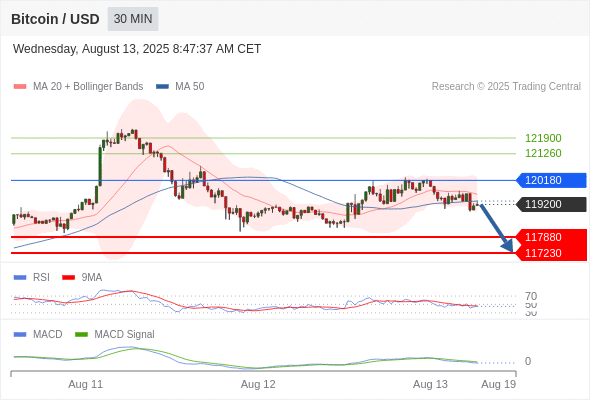Select the 120180 blue pivot price label
This screenshot has width=590, height=400.
pos(551,180)
